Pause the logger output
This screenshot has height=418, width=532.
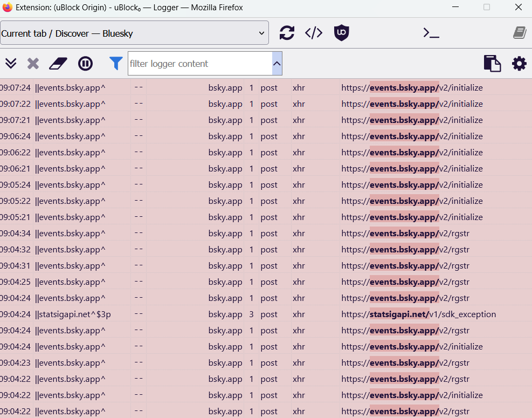[x=85, y=64]
